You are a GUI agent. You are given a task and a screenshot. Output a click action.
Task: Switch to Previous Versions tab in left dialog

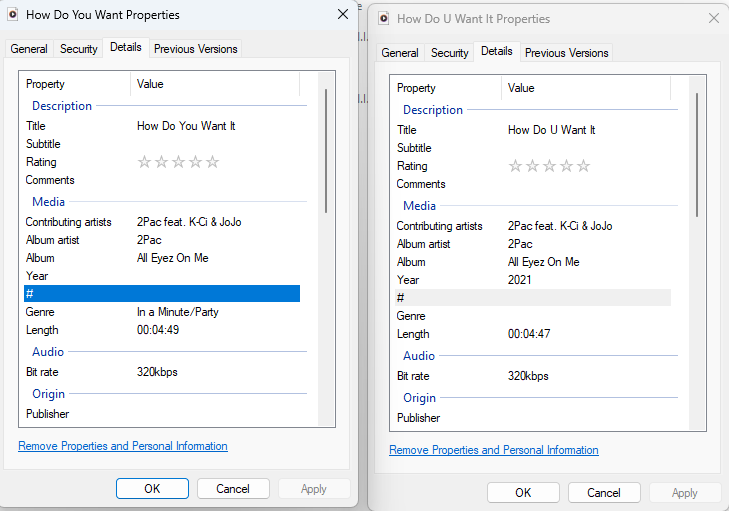(196, 49)
